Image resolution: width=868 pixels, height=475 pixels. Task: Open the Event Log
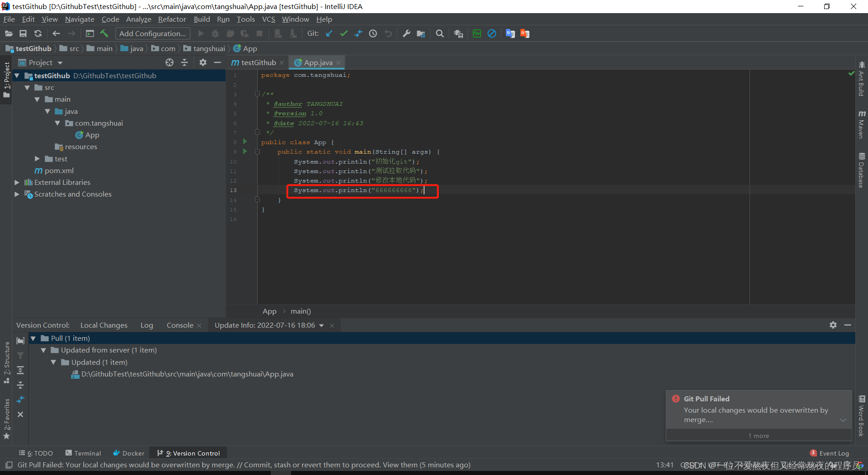coord(830,453)
